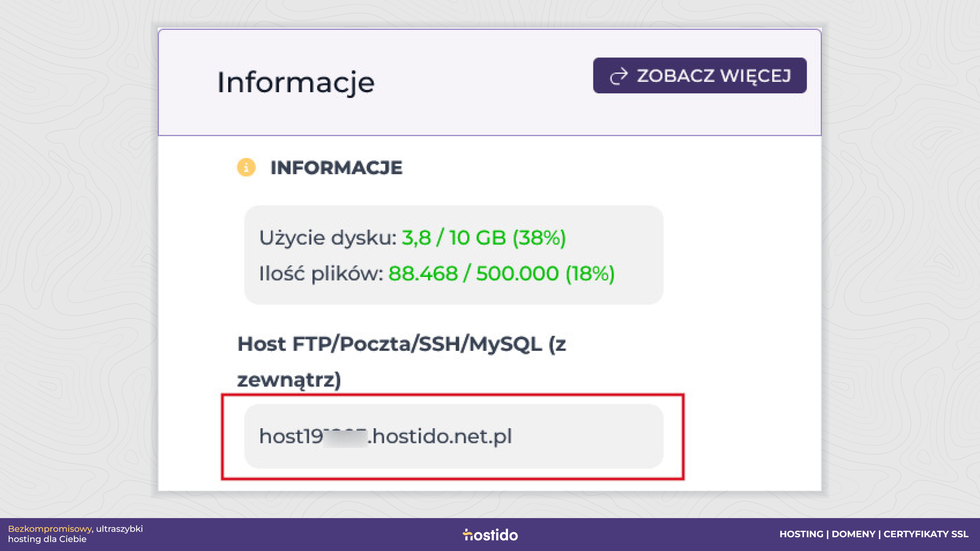The width and height of the screenshot is (980, 551).
Task: Click DOMENY in the footer bar
Action: tap(853, 534)
